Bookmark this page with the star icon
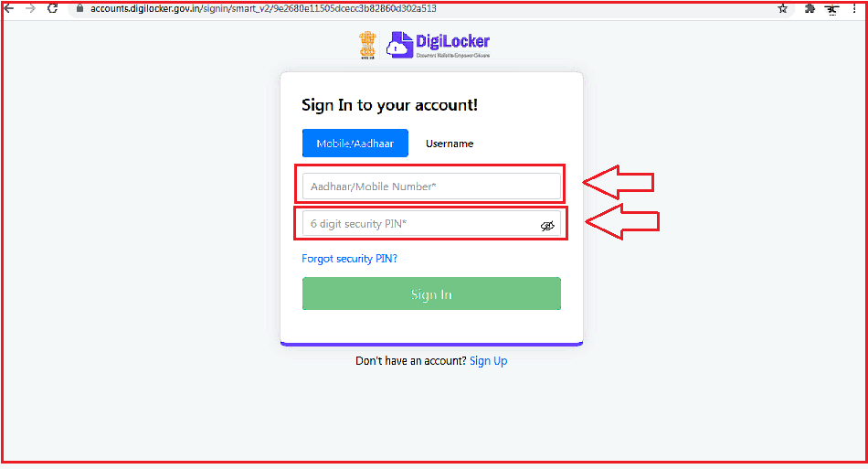The width and height of the screenshot is (868, 469). coord(782,8)
